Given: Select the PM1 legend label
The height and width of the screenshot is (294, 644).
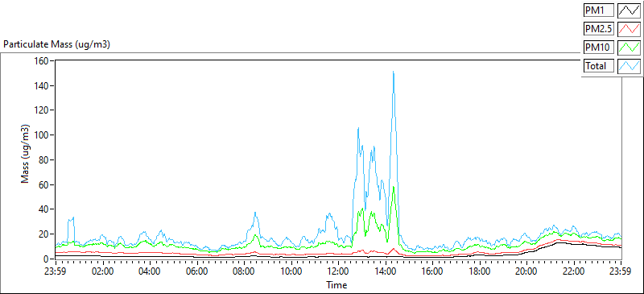Looking at the screenshot, I should tap(599, 10).
